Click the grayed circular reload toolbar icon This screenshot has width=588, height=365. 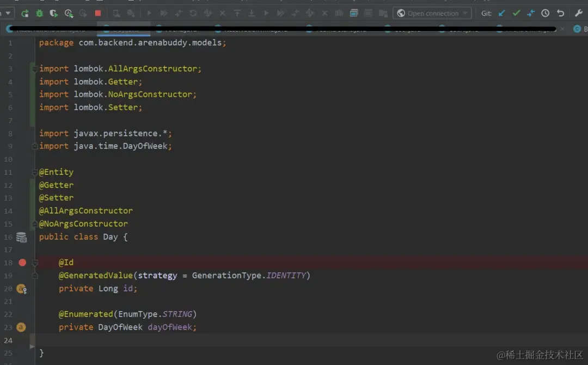click(193, 13)
